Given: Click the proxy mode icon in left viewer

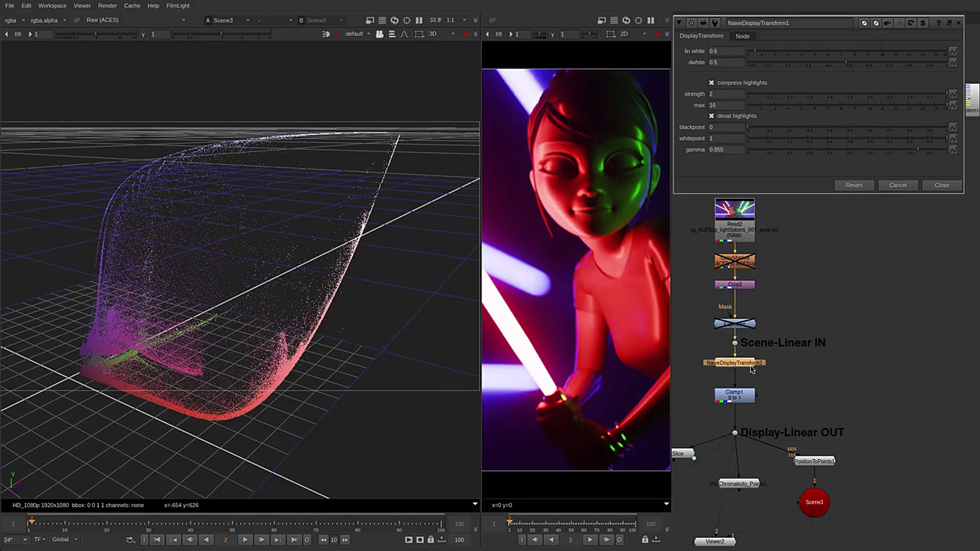Looking at the screenshot, I should 370,20.
